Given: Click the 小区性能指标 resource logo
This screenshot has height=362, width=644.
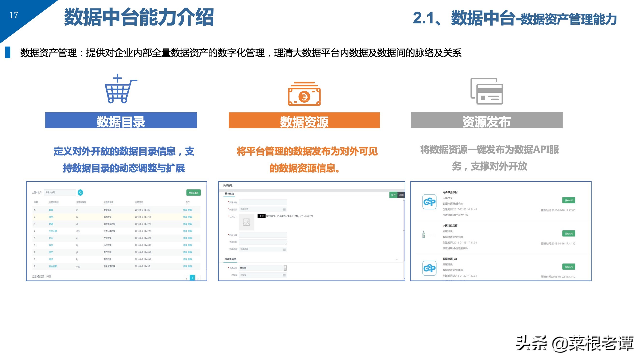Looking at the screenshot, I should point(424,235).
